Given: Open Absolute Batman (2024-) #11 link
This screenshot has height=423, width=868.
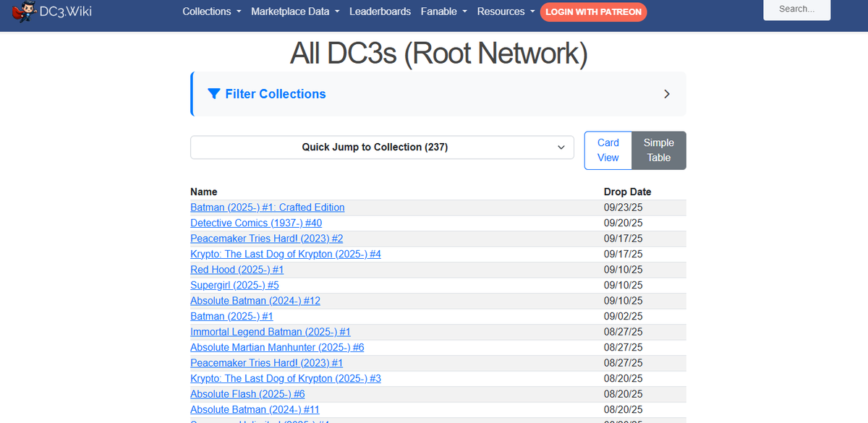Looking at the screenshot, I should (x=255, y=410).
